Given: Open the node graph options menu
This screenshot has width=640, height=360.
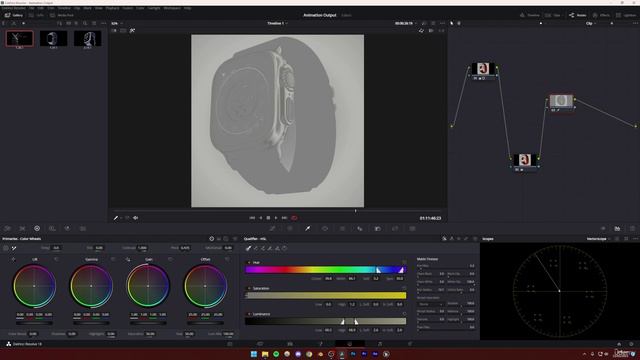Looking at the screenshot, I should click(636, 23).
